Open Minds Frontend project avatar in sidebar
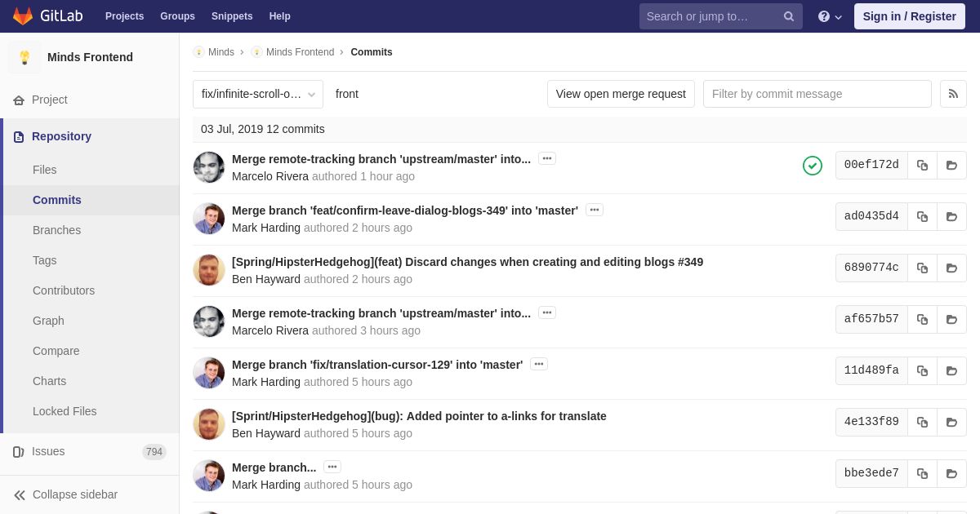This screenshot has width=980, height=514. pyautogui.click(x=24, y=57)
